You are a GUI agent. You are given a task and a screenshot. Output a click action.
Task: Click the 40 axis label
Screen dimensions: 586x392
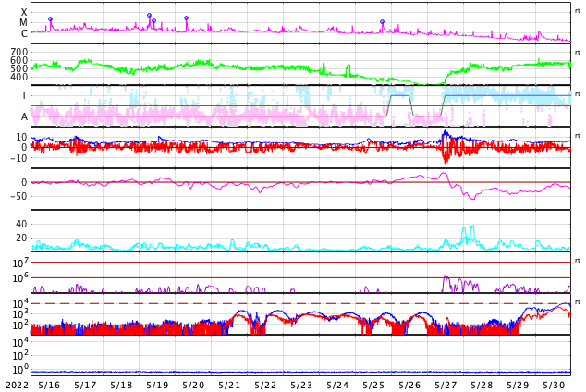[x=21, y=225]
